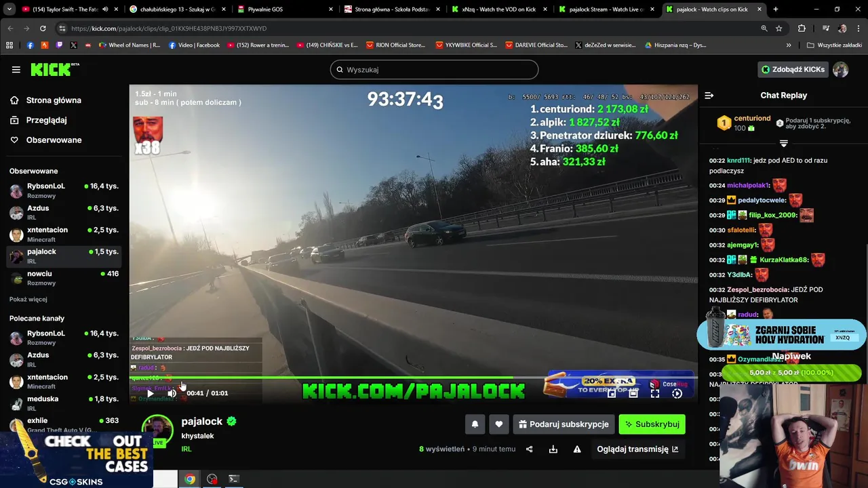Open the RION Official Store bookmark

[396, 45]
